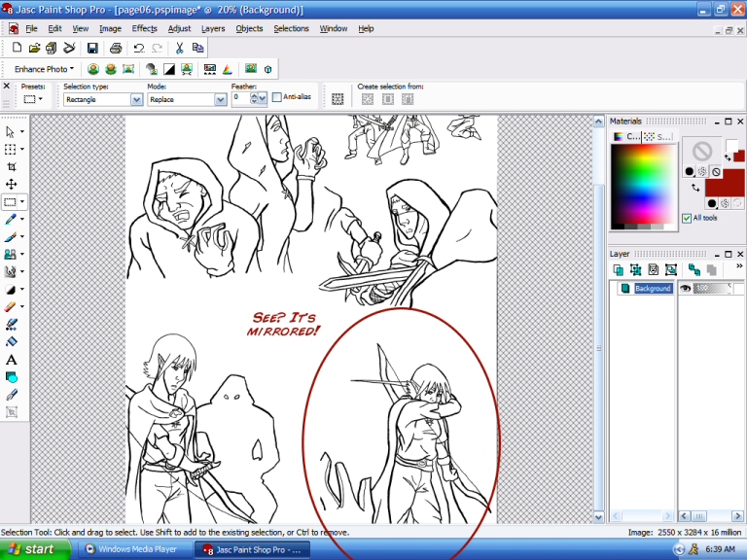Enable the Anti-alias checkbox
This screenshot has height=560, width=747.
277,97
